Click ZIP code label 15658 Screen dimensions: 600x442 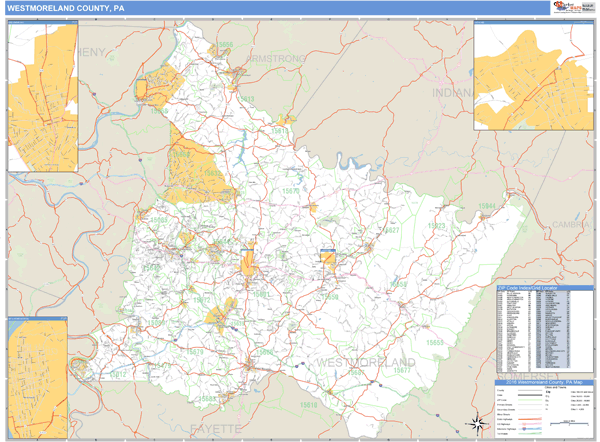point(398,284)
